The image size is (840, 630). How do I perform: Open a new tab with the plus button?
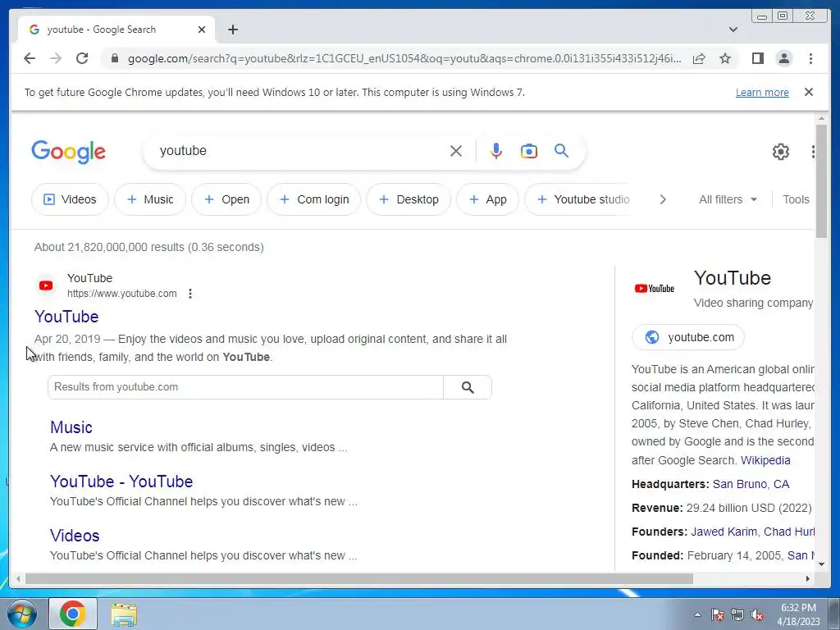tap(232, 30)
